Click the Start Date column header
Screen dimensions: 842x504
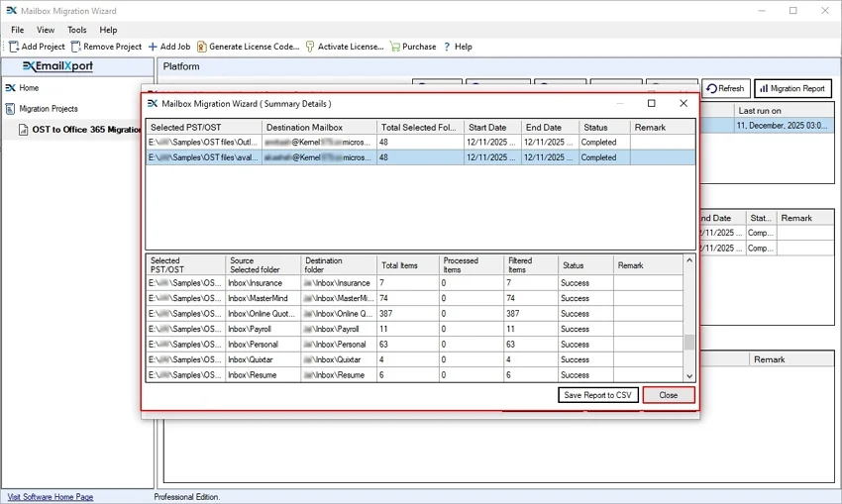tap(493, 127)
